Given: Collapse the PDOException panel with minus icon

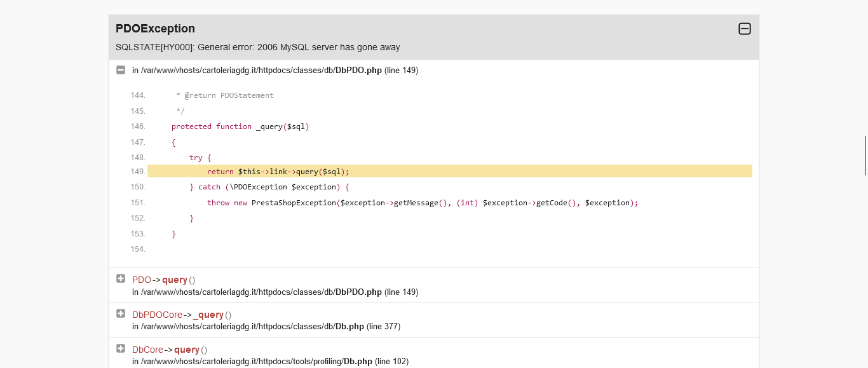Looking at the screenshot, I should pyautogui.click(x=744, y=29).
